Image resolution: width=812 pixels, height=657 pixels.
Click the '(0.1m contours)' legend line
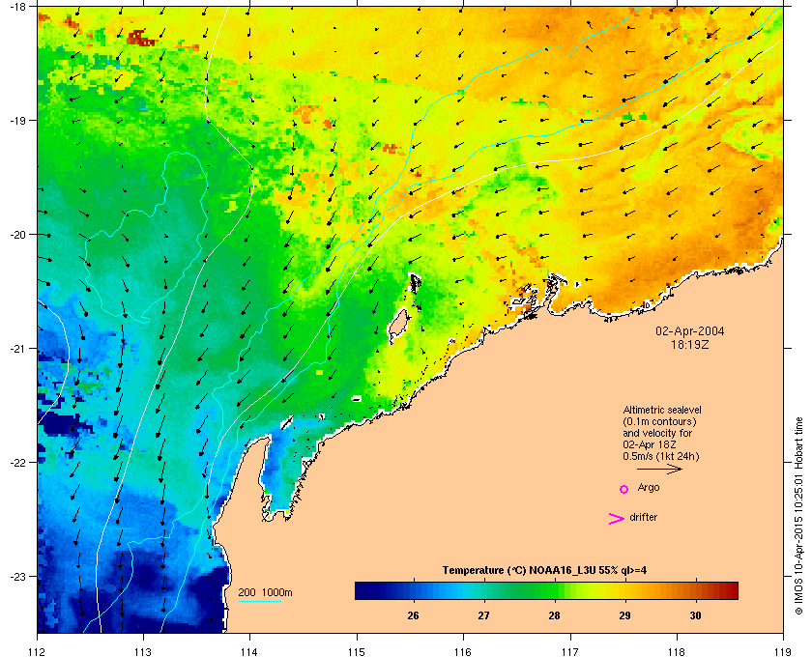pos(659,421)
